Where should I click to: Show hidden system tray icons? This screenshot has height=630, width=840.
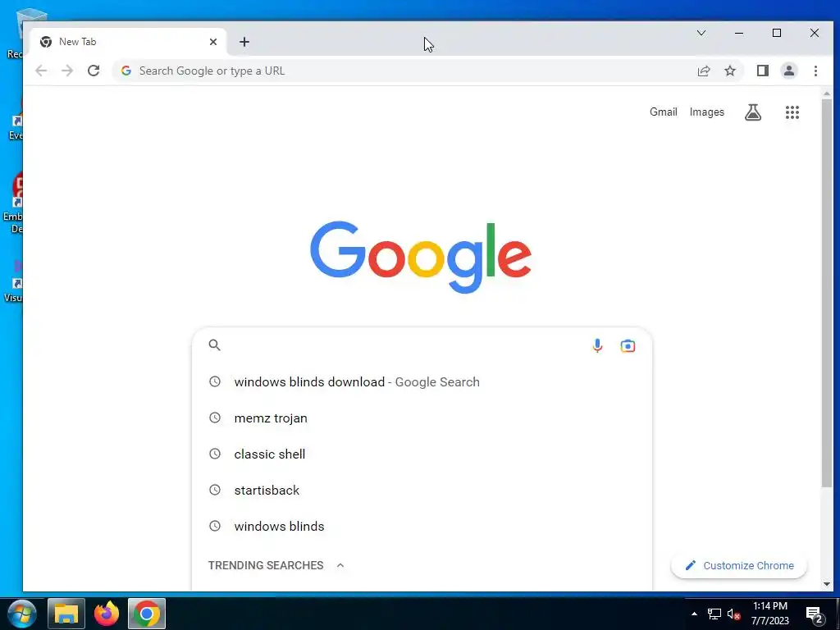click(694, 614)
